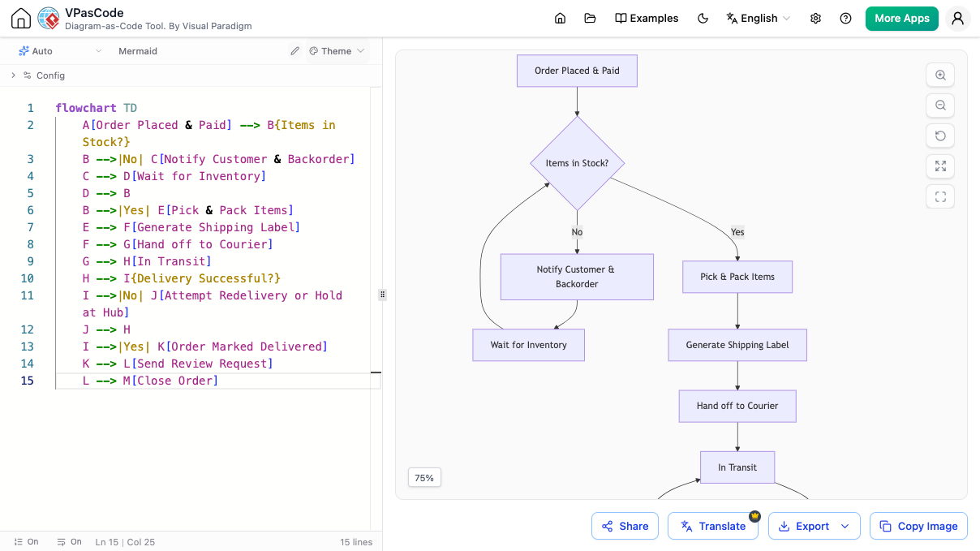This screenshot has width=980, height=551.
Task: Click the 'Hand off to Courier' diagram node
Action: 737,406
